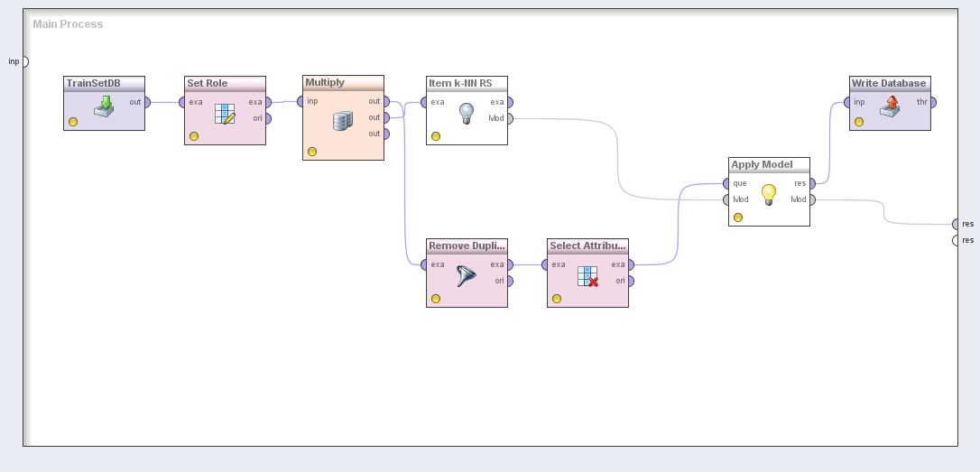Screen dimensions: 980x472
Task: Click the yellow status indicator on Multiply
Action: point(312,152)
